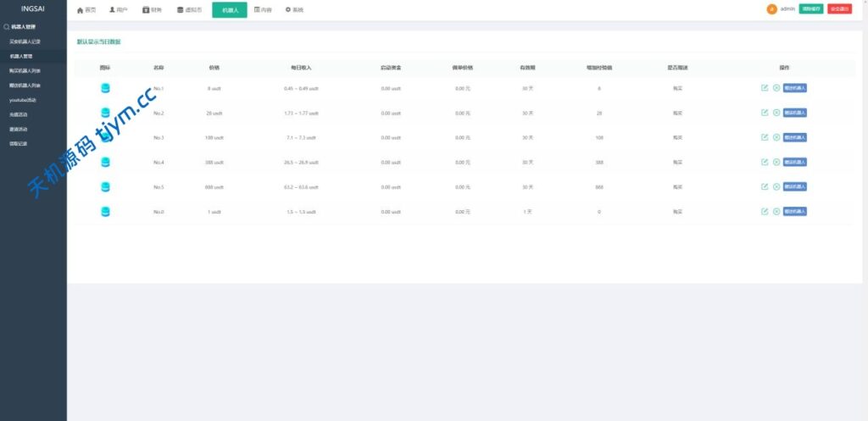The width and height of the screenshot is (868, 421).
Task: Click the edit icon for robot No.0
Action: coord(765,211)
